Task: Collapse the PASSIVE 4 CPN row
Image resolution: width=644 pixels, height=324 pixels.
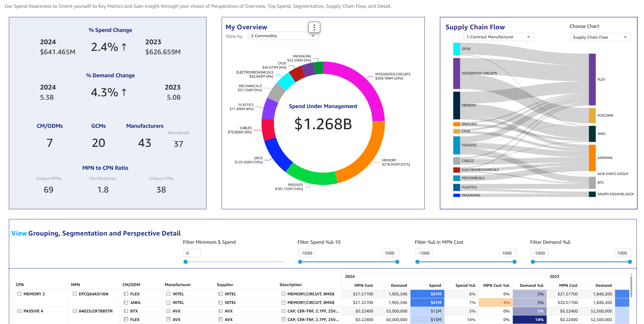Action: coord(20,311)
